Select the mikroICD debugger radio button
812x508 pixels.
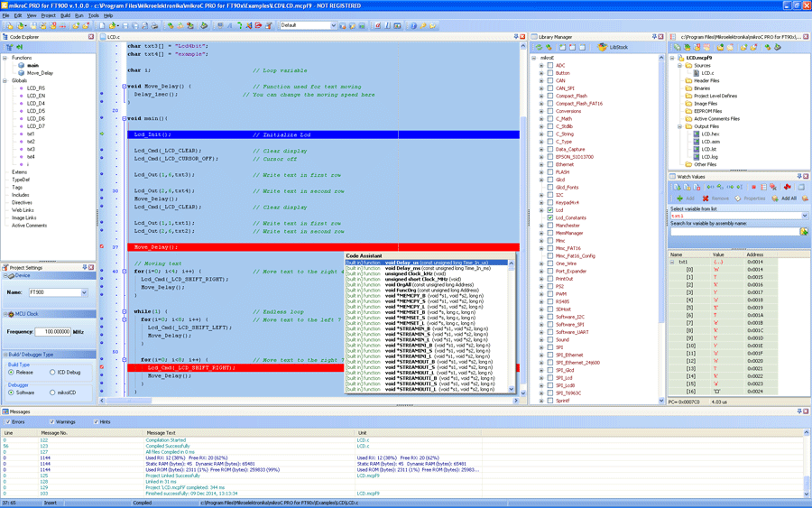tap(52, 393)
